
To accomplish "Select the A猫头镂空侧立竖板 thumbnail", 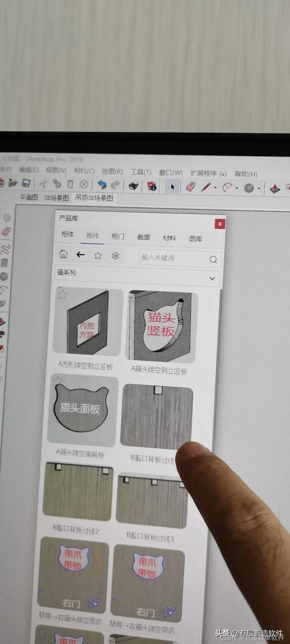I will [161, 326].
